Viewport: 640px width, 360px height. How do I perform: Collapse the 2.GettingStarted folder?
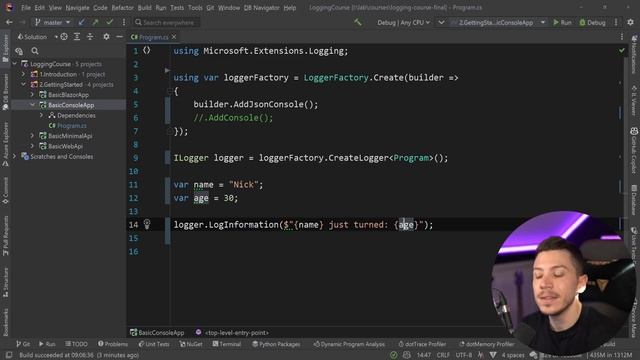tap(23, 84)
